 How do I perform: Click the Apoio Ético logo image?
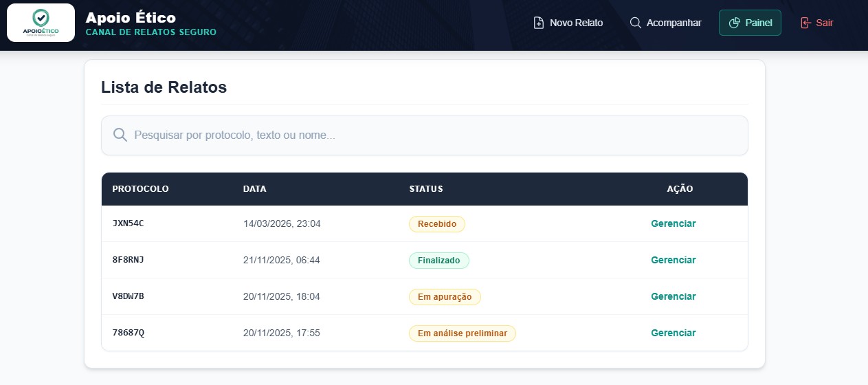(x=41, y=23)
